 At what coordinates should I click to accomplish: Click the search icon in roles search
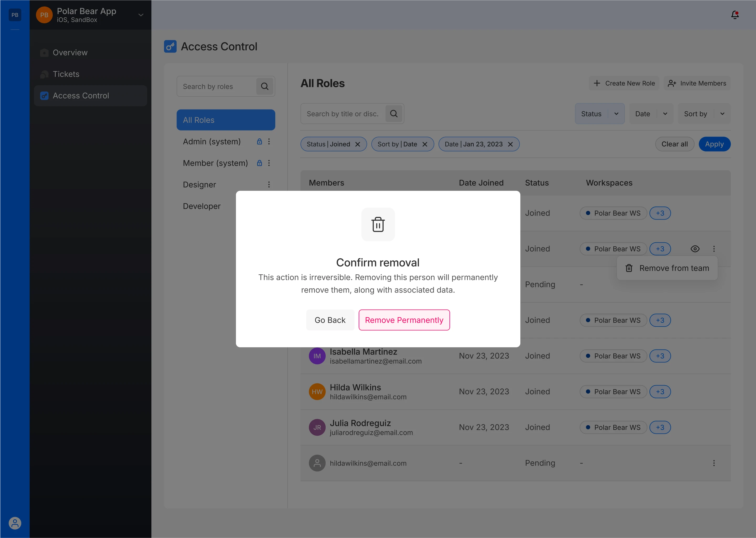point(265,86)
